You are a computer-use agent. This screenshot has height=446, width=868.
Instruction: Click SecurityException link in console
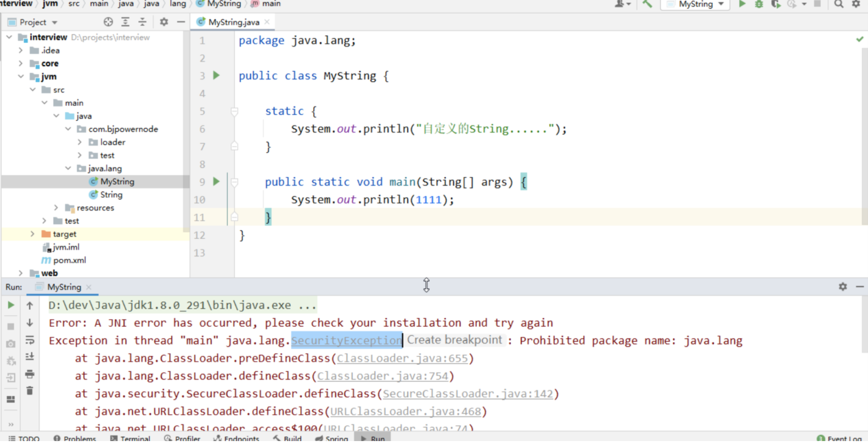(x=346, y=341)
